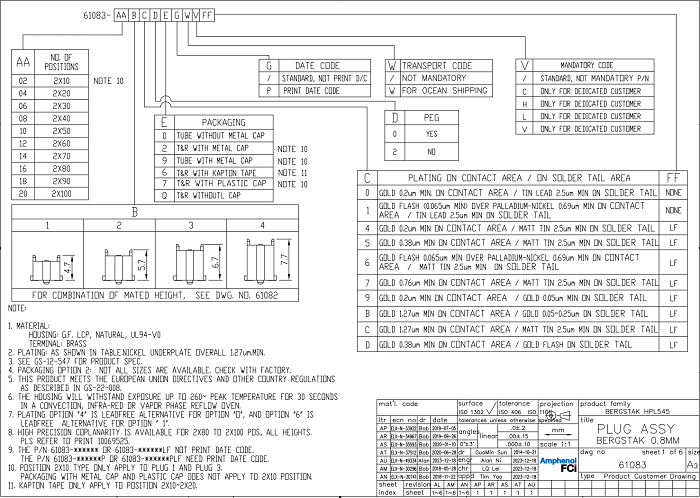This screenshot has width=700, height=498.
Task: Select the '2X50' positions cell
Action: (61, 131)
